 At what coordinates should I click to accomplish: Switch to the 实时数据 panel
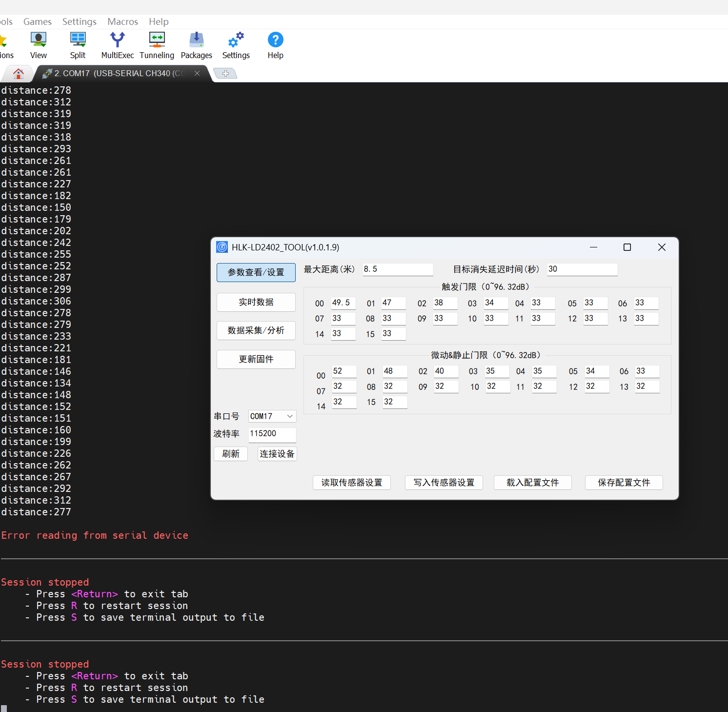pos(256,302)
